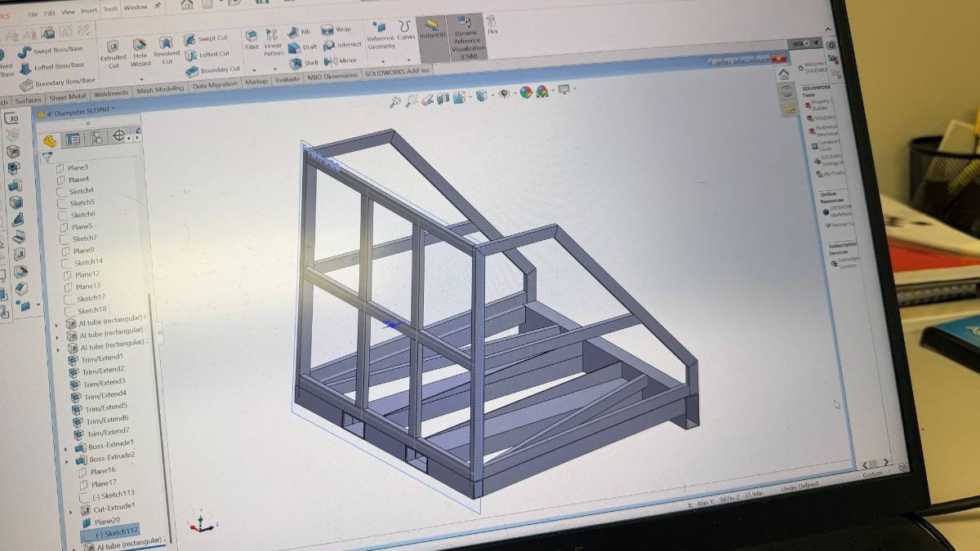Choose the Draft tool

(x=302, y=47)
